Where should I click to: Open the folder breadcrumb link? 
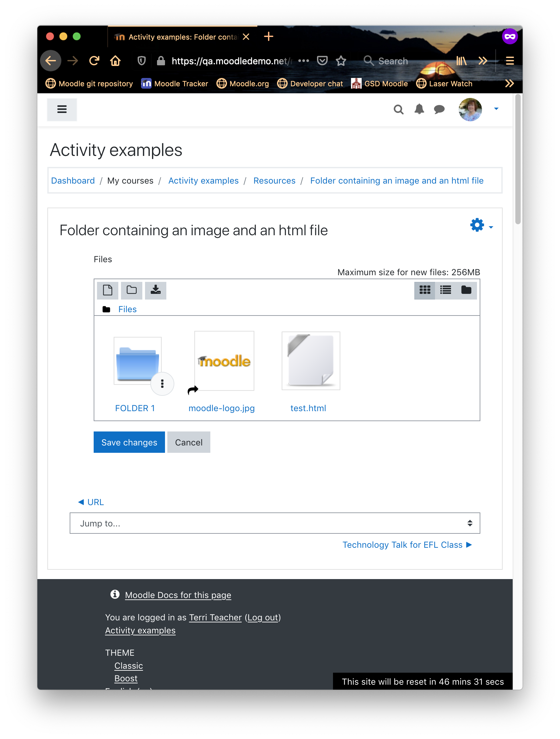[397, 180]
